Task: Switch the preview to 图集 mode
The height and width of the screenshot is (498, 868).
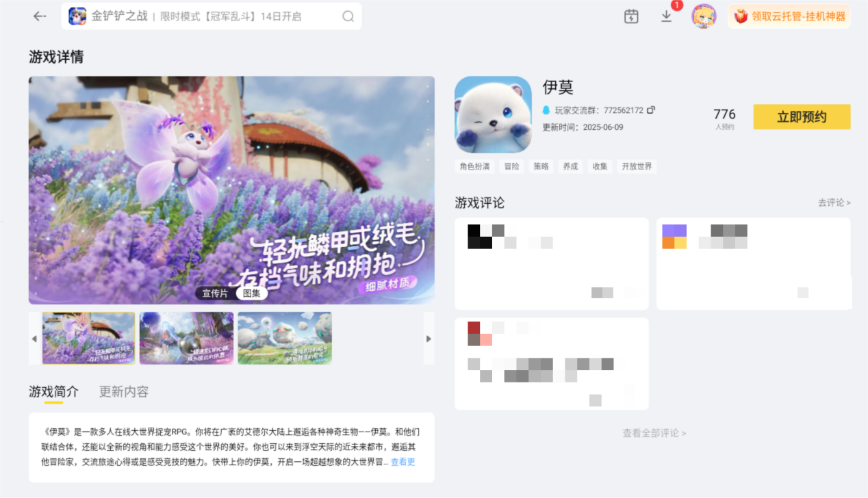Action: click(251, 293)
